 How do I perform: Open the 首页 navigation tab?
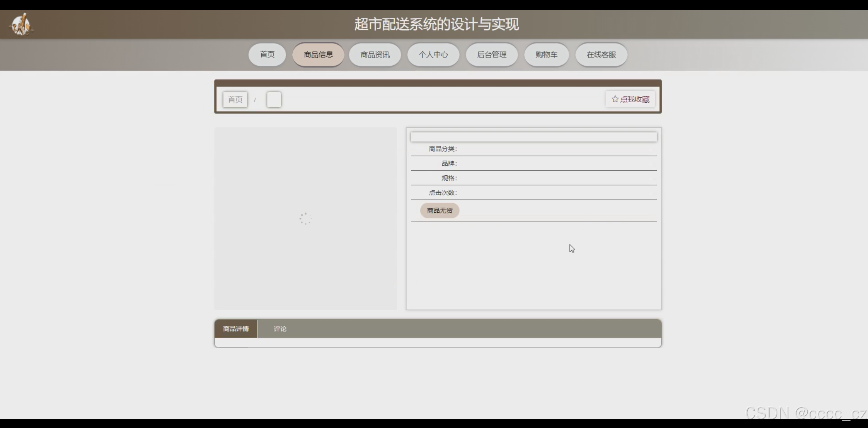[267, 55]
